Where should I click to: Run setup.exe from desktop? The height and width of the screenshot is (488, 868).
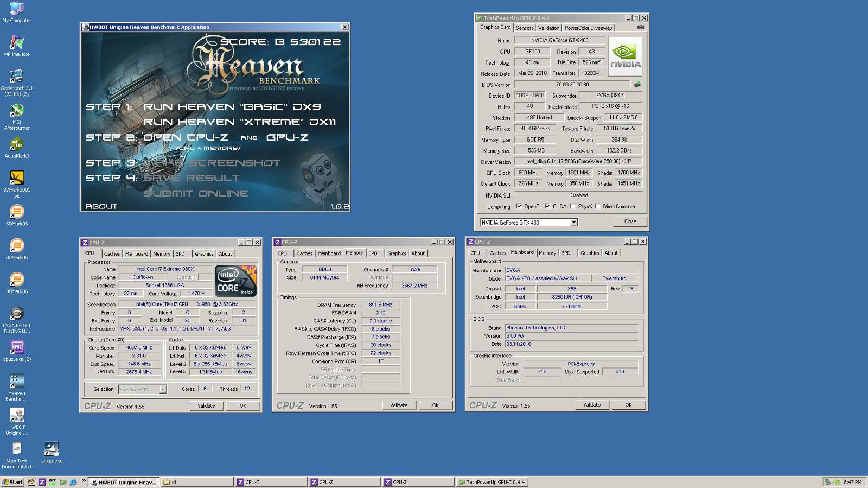tap(52, 452)
